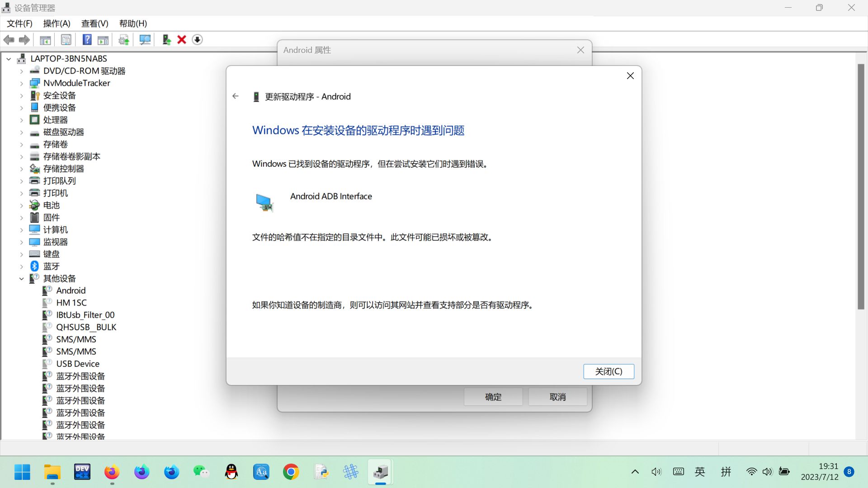The image size is (868, 488).
Task: Open the 文件(F) menu
Action: tap(19, 23)
